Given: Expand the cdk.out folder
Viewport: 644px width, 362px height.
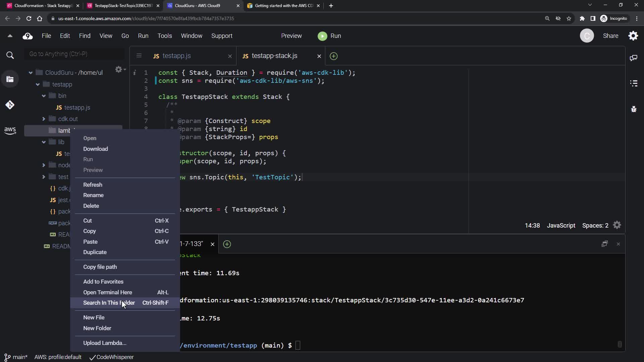Looking at the screenshot, I should coord(44,119).
